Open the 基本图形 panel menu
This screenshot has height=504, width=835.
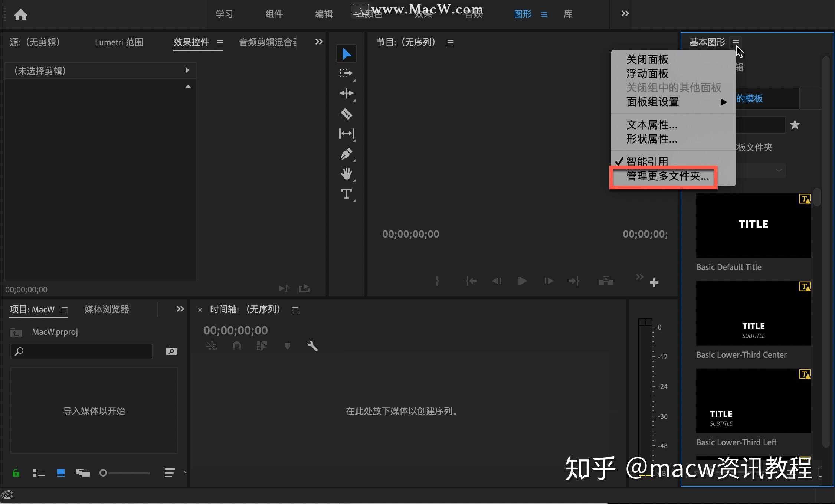point(736,42)
